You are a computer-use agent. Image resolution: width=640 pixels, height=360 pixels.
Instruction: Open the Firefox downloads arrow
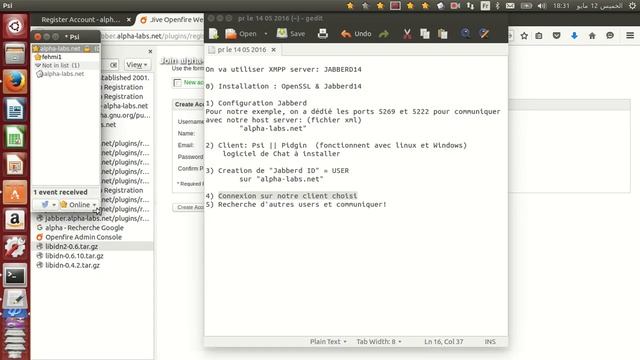[x=574, y=36]
